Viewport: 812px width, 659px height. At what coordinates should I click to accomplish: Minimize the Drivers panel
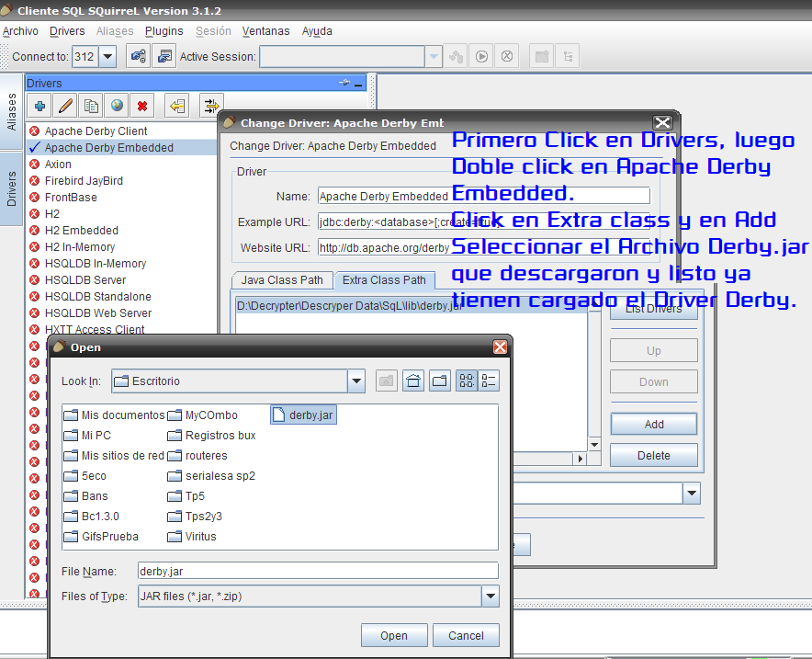tap(358, 84)
